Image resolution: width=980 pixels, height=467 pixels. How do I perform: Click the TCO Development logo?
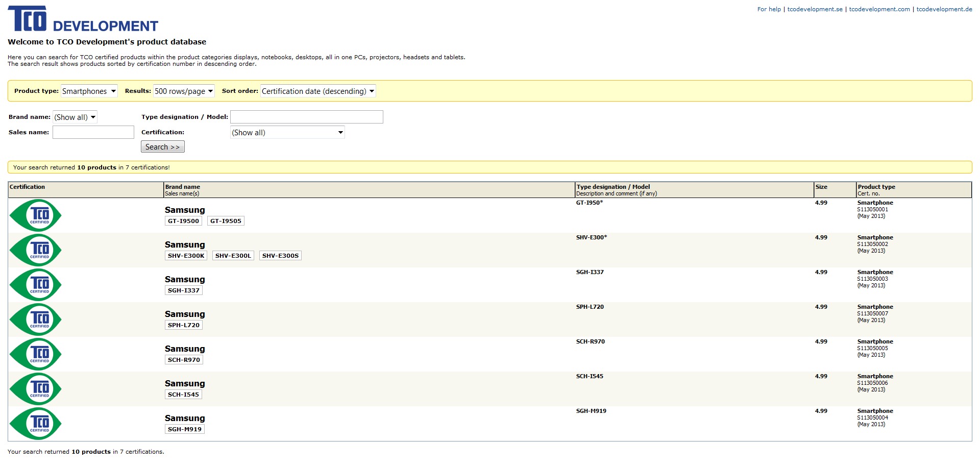pos(83,19)
